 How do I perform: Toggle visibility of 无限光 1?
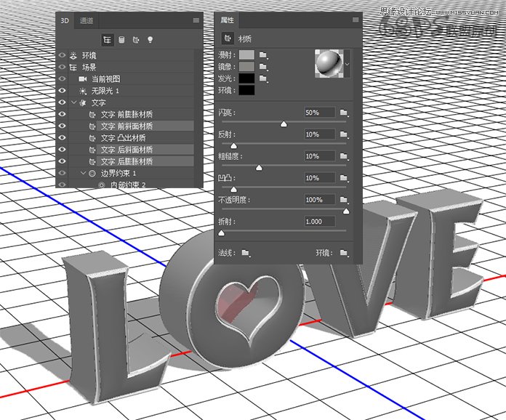(x=62, y=91)
